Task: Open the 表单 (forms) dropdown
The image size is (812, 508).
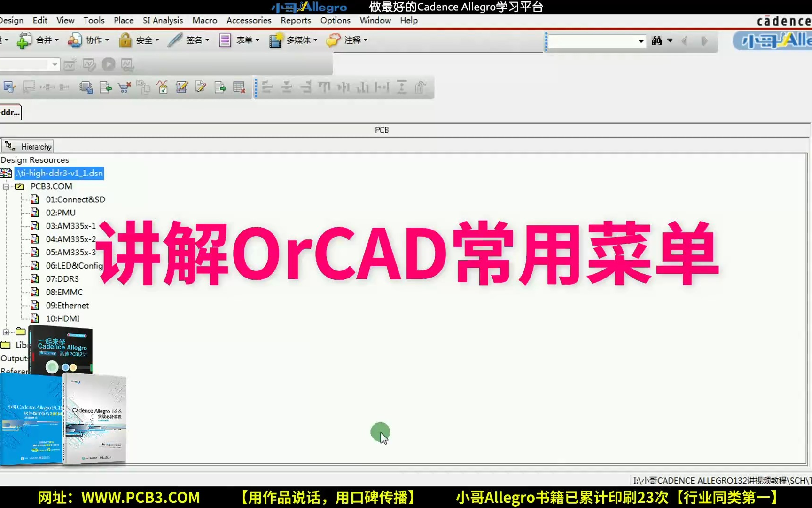Action: tap(239, 40)
